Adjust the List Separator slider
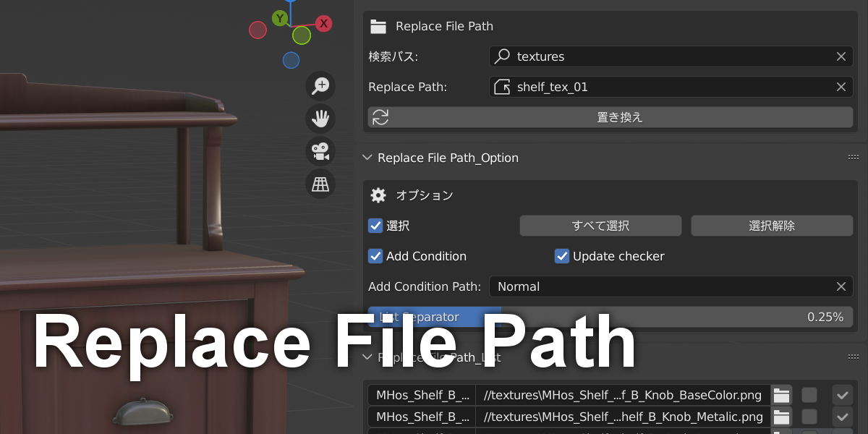The width and height of the screenshot is (868, 434). click(610, 317)
